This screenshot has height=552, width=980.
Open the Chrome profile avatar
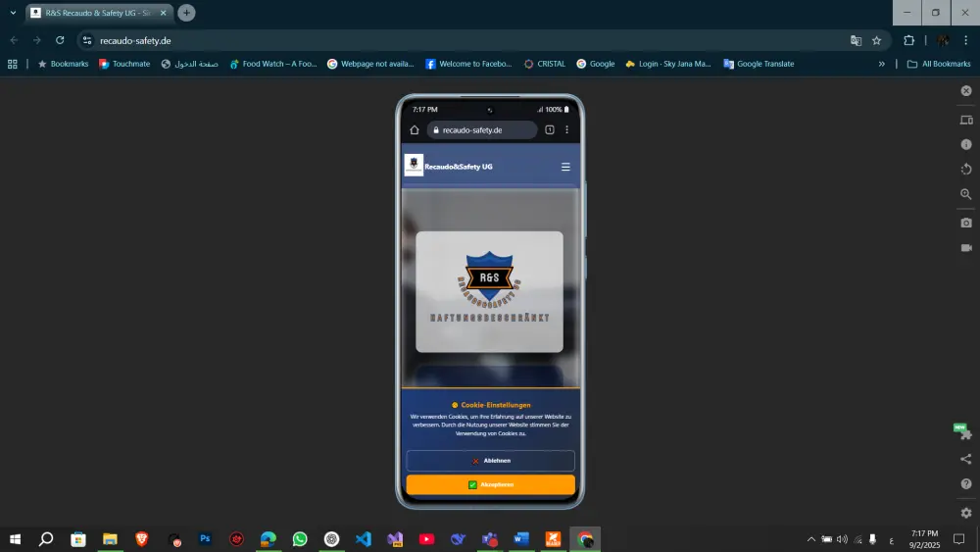tap(943, 40)
